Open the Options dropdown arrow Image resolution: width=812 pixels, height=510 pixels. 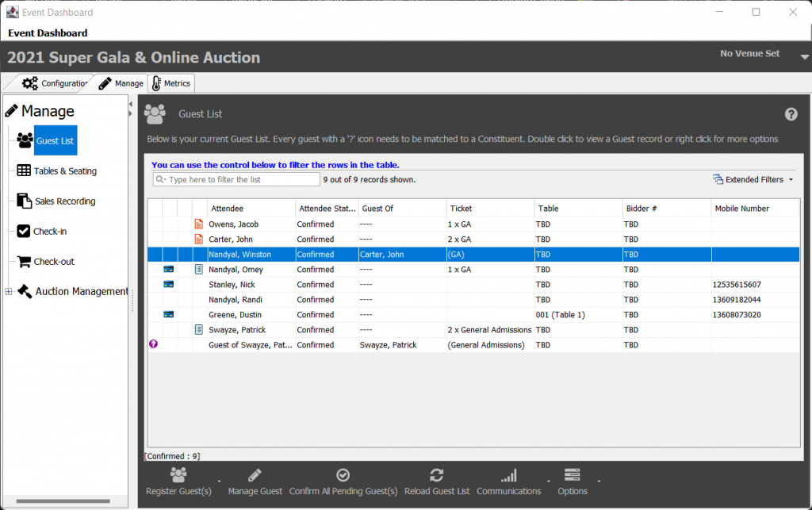click(x=599, y=481)
